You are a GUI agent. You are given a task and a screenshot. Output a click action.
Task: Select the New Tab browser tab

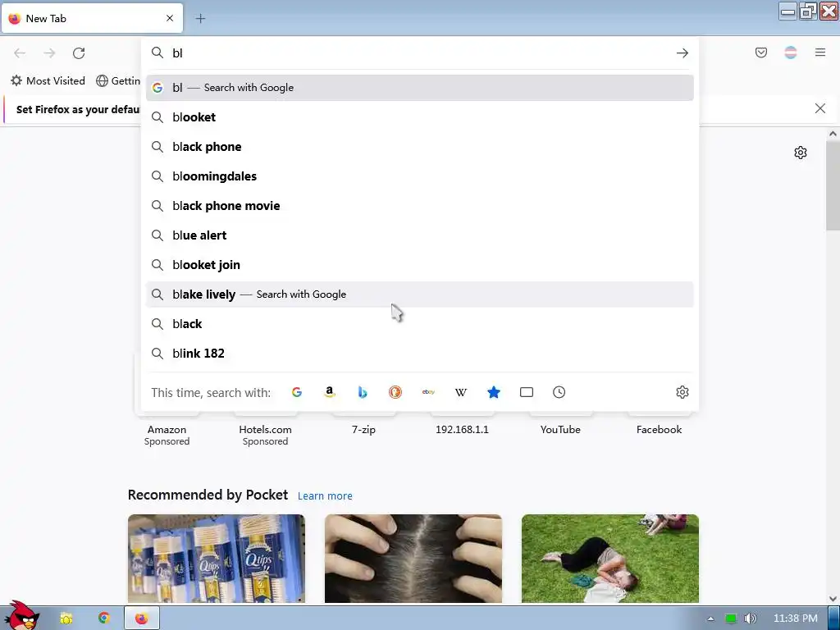(x=92, y=18)
